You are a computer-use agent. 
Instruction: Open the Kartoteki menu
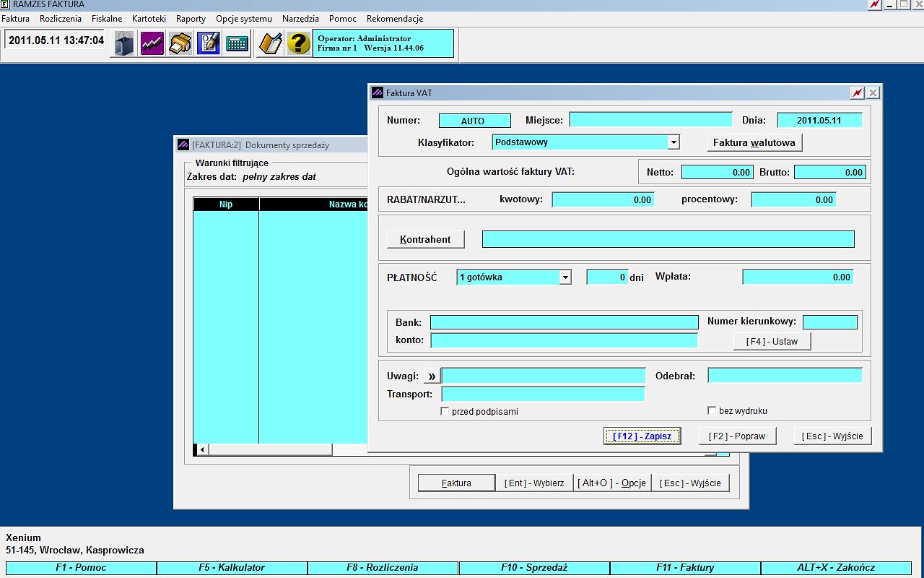[149, 19]
